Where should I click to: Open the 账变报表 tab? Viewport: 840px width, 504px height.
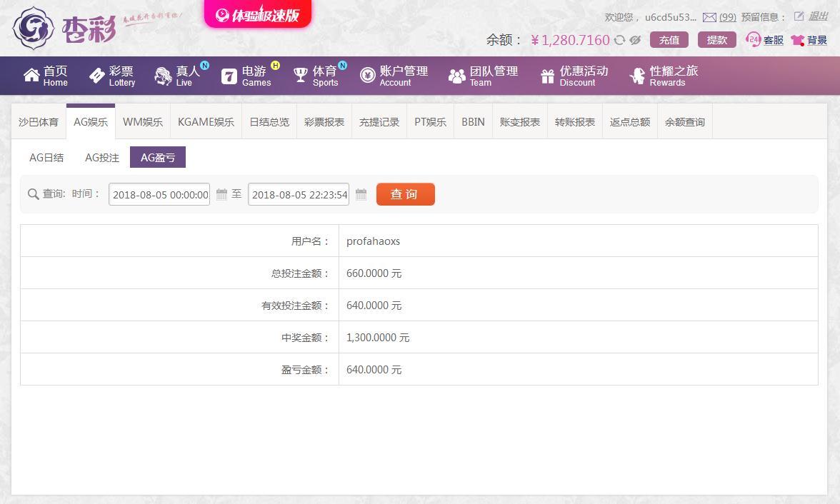520,121
